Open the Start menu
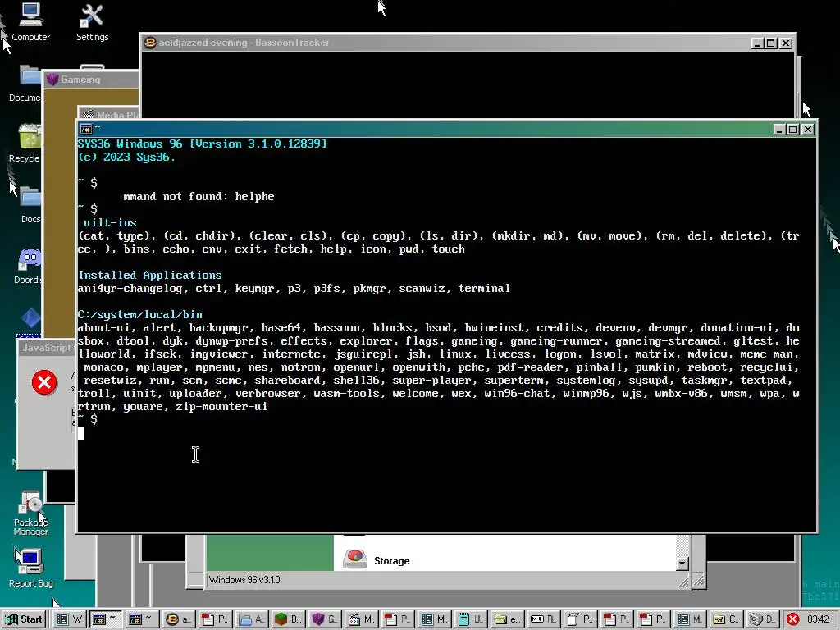 point(25,619)
